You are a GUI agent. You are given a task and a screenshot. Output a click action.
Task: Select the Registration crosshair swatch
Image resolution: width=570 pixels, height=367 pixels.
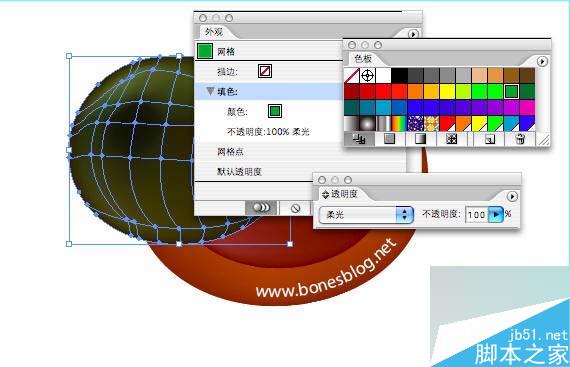pos(368,76)
